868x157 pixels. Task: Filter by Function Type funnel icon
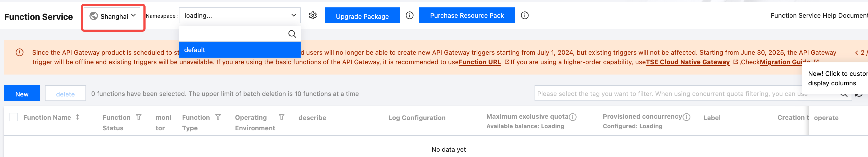tap(218, 117)
